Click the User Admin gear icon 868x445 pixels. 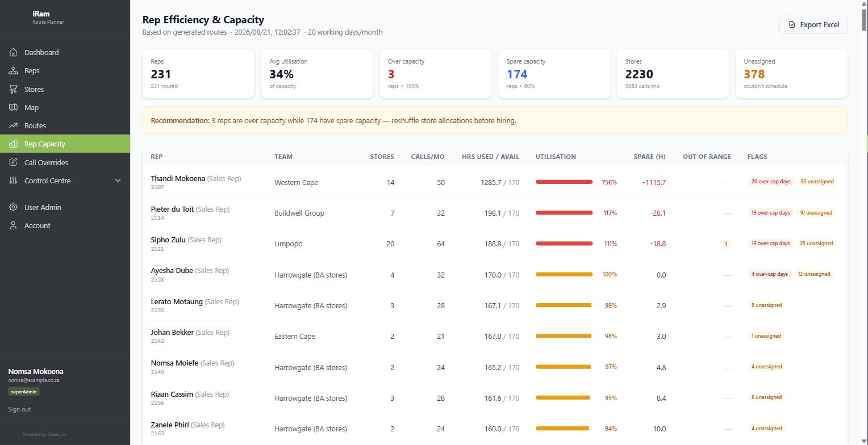click(13, 207)
